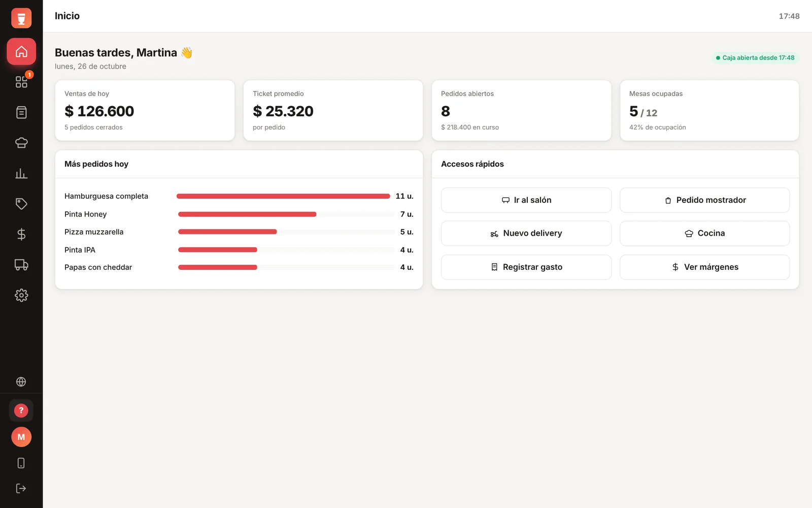Click Hamburguesa completa progress bar
The image size is (812, 508).
283,196
